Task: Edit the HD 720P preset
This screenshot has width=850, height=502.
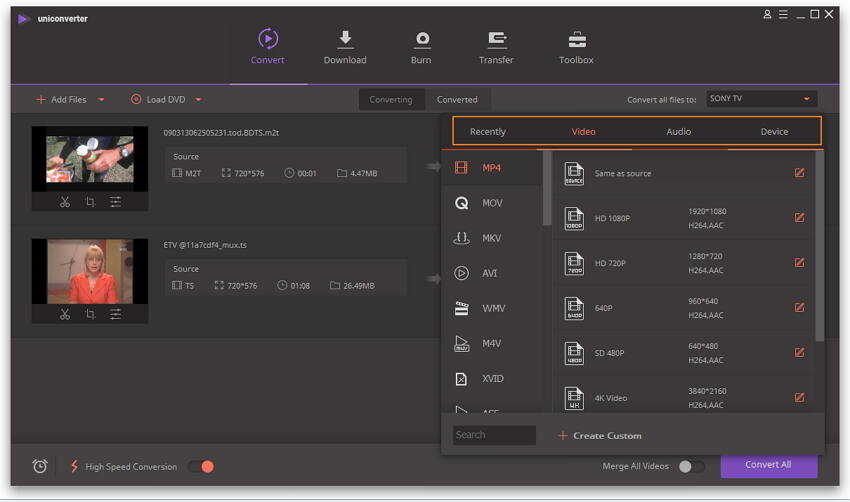Action: (x=800, y=263)
